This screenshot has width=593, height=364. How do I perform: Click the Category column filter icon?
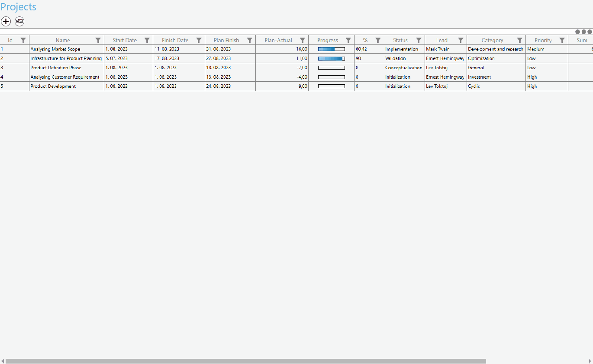point(519,40)
